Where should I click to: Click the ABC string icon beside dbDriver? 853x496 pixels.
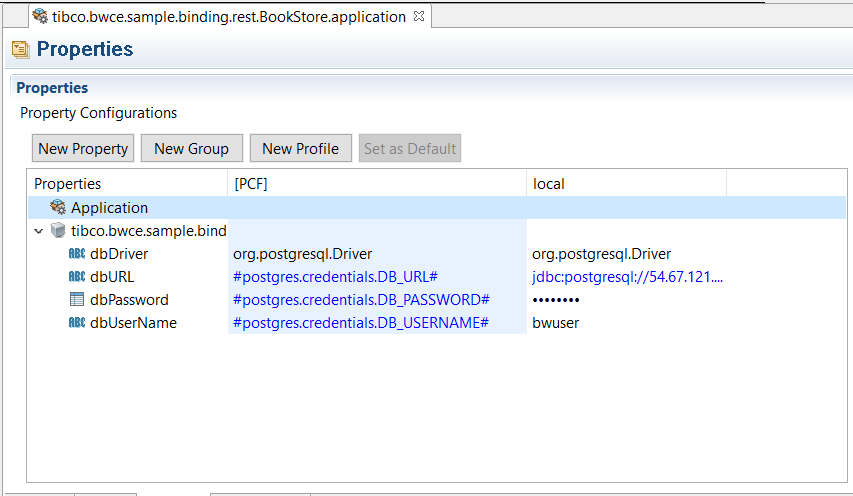click(77, 253)
